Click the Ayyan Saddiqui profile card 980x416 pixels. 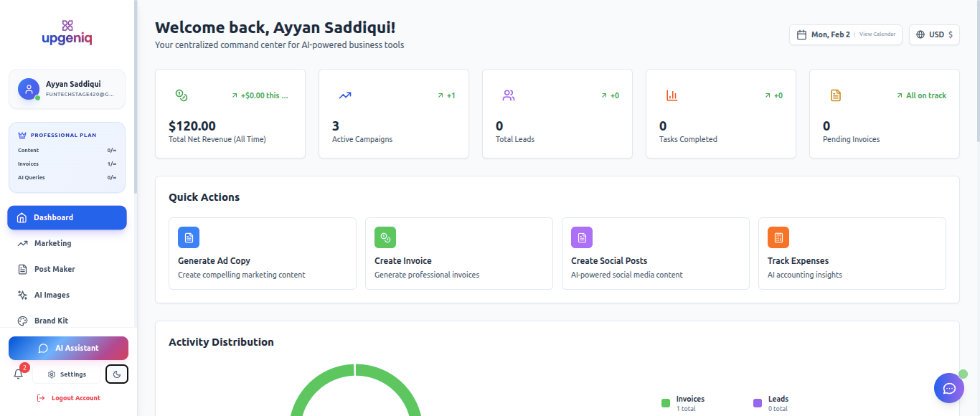[x=67, y=88]
